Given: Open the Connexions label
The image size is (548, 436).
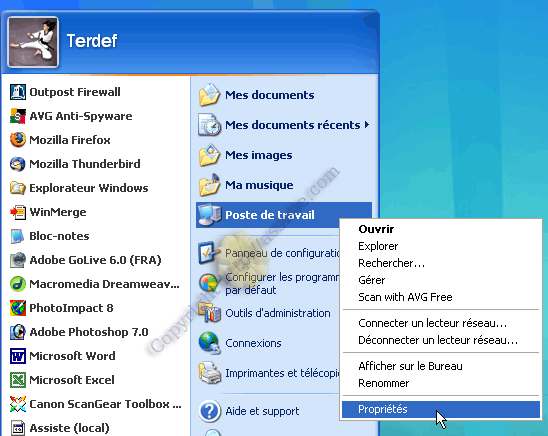Looking at the screenshot, I should pyautogui.click(x=253, y=343).
